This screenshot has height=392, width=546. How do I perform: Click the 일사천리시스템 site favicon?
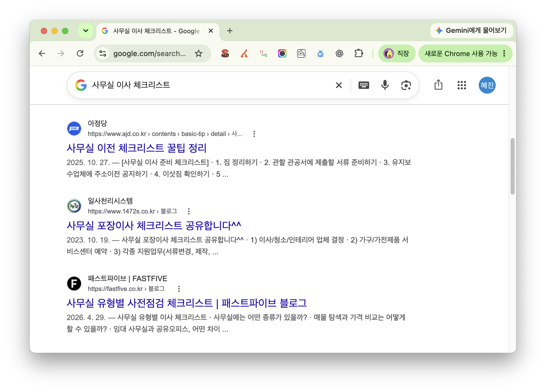click(x=74, y=206)
